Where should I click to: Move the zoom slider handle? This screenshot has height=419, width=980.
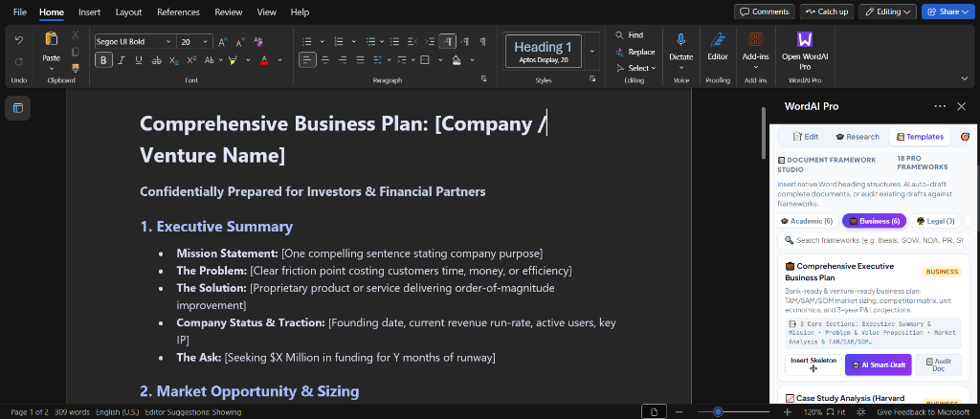718,412
